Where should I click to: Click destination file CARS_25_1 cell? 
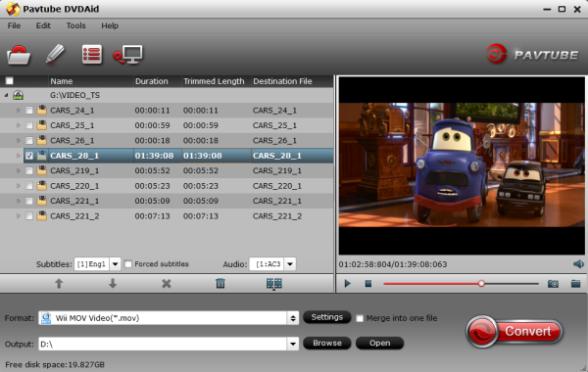pos(274,125)
